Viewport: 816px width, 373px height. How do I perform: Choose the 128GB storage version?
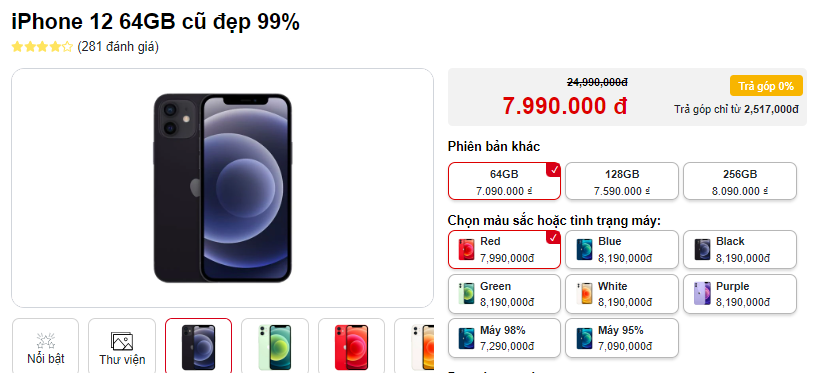(x=622, y=182)
